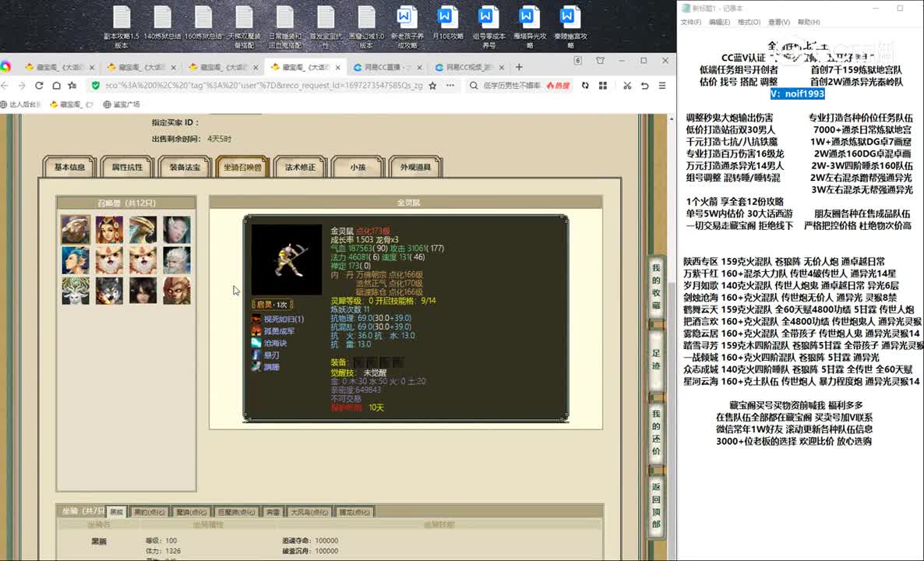
Task: Click the 沧海诀 skill icon
Action: tap(256, 343)
